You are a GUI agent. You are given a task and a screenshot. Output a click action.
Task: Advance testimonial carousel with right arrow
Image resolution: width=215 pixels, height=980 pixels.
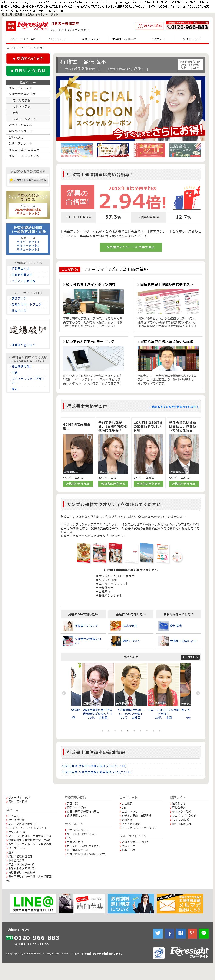(198, 693)
